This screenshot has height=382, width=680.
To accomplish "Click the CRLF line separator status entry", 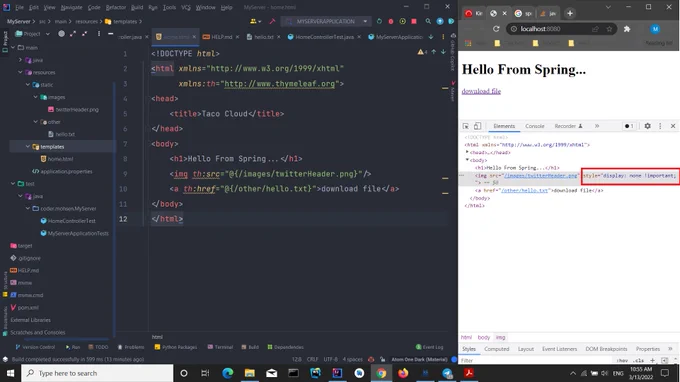I will 312,359.
